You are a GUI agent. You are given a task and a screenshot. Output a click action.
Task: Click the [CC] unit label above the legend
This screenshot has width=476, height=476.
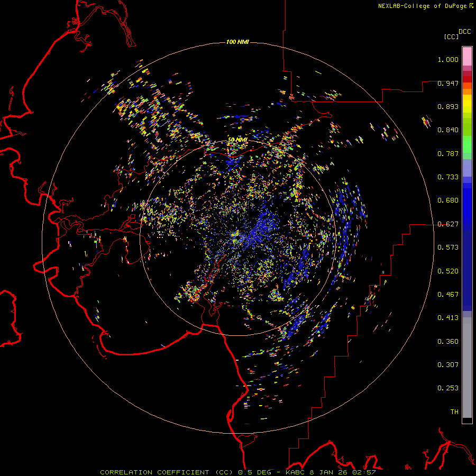tap(451, 36)
